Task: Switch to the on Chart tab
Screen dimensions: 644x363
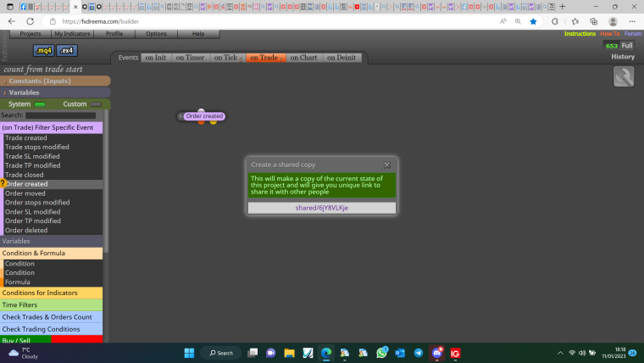Action: 303,58
